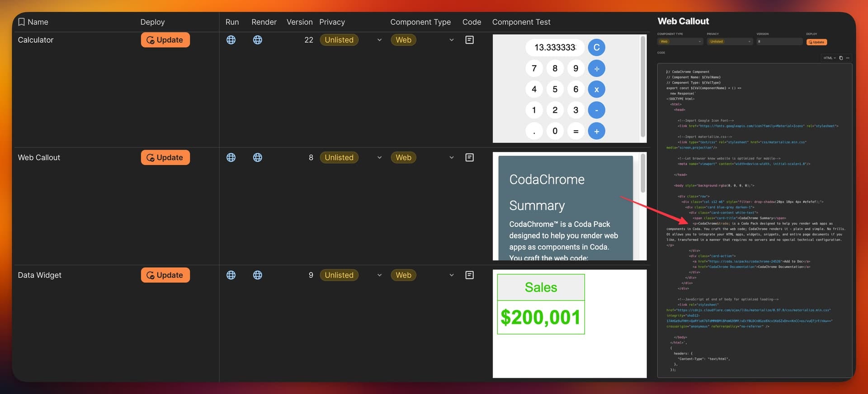Screen dimensions: 868x394
Task: Click the Component Test column header
Action: pyautogui.click(x=521, y=22)
